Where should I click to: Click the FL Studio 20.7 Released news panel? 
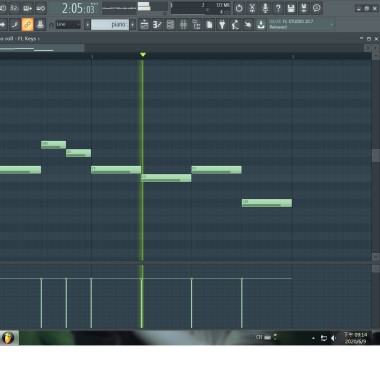click(x=301, y=24)
